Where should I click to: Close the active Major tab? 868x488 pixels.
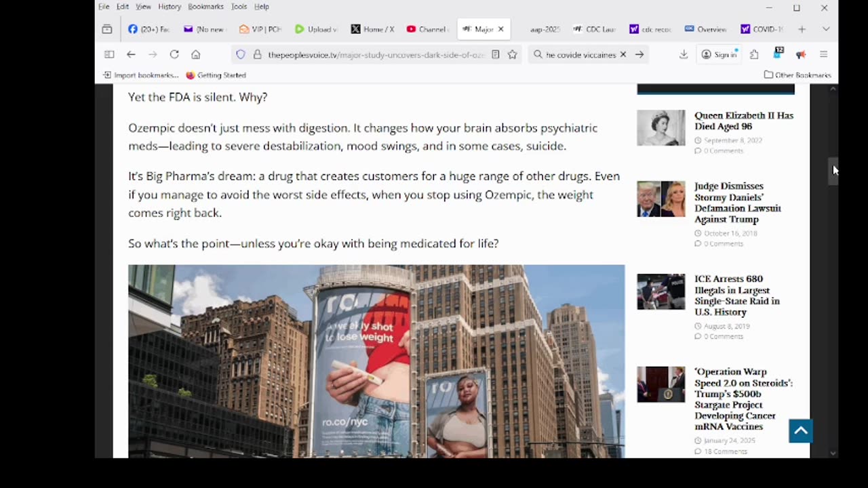coord(500,29)
